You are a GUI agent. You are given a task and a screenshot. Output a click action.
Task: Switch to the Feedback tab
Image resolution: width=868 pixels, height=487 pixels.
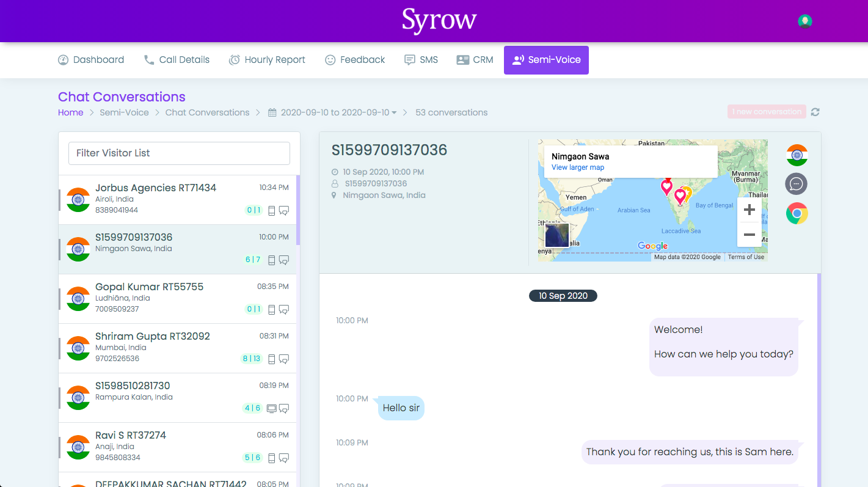pos(355,60)
